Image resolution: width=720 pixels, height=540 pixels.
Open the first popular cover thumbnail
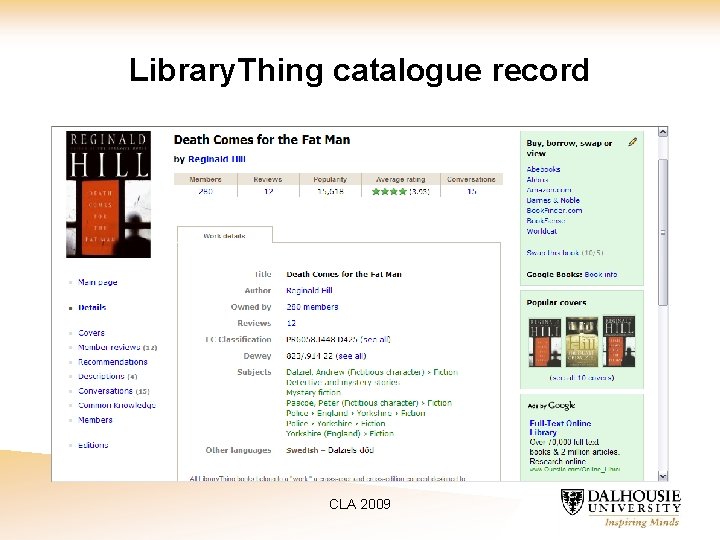coord(545,342)
